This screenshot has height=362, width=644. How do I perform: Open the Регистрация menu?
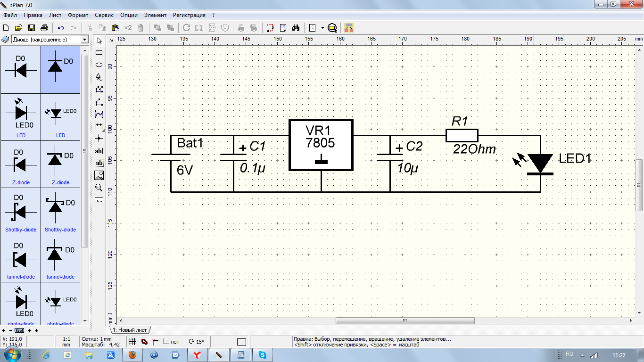[189, 15]
